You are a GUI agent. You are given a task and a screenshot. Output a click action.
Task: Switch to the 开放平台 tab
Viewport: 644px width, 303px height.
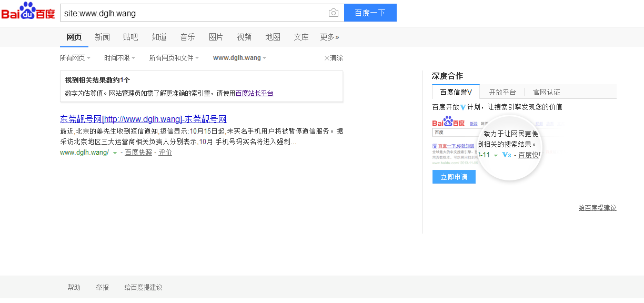pyautogui.click(x=502, y=92)
